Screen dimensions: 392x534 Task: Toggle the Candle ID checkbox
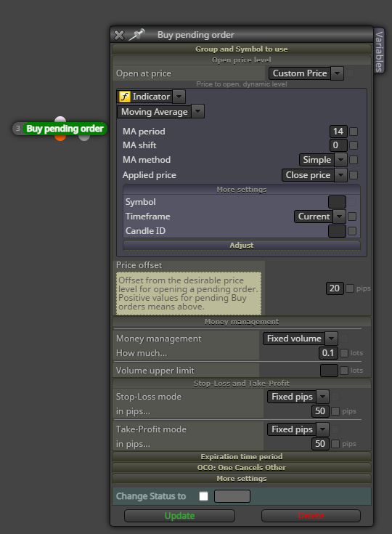click(x=352, y=231)
